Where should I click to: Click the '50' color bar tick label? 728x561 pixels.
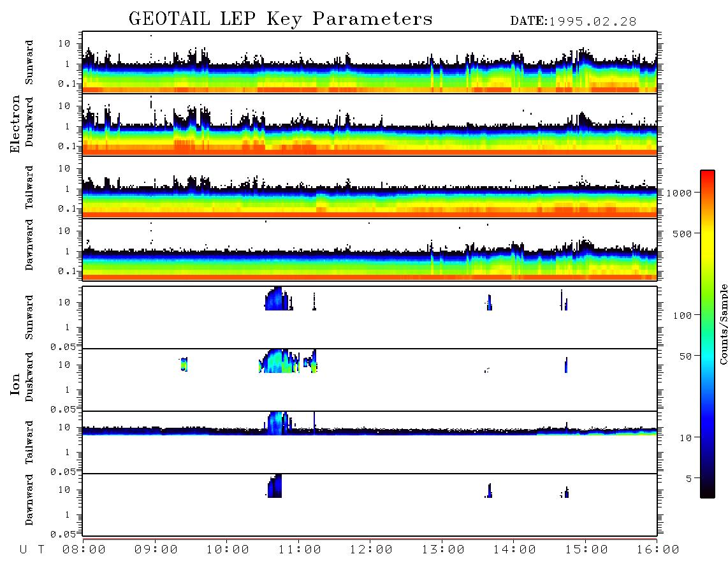pos(685,356)
